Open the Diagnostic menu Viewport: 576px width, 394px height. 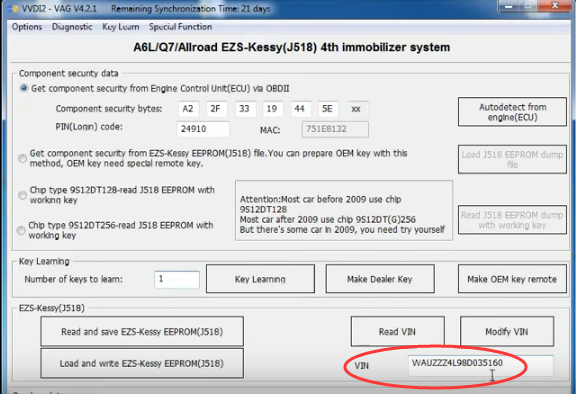coord(72,27)
